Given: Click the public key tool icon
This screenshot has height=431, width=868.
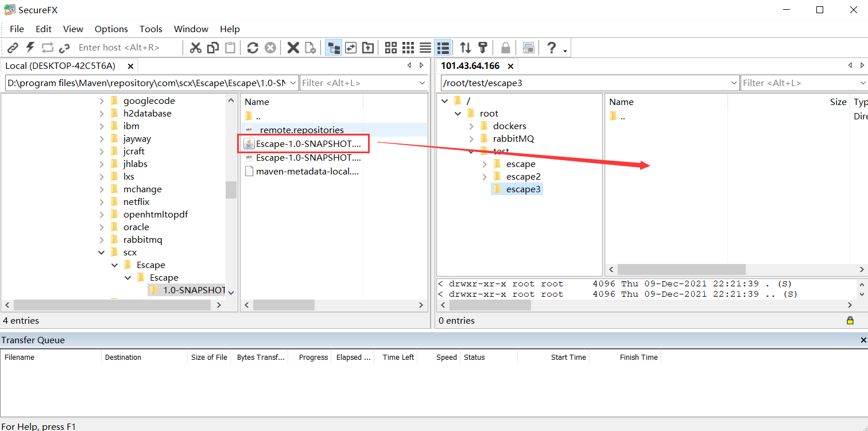Looking at the screenshot, I should [483, 48].
